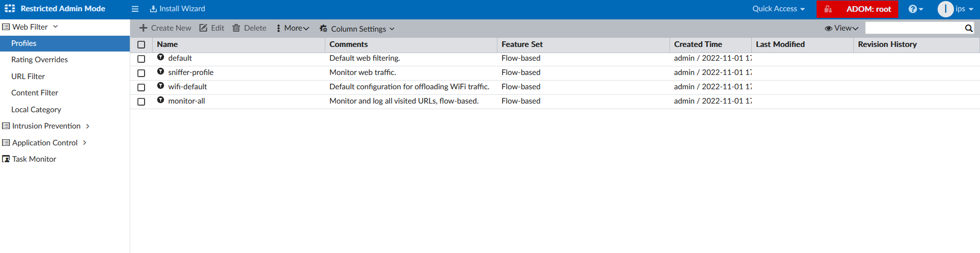Click 'Monitor web traffic.' comment
980x253 pixels.
[x=363, y=72]
